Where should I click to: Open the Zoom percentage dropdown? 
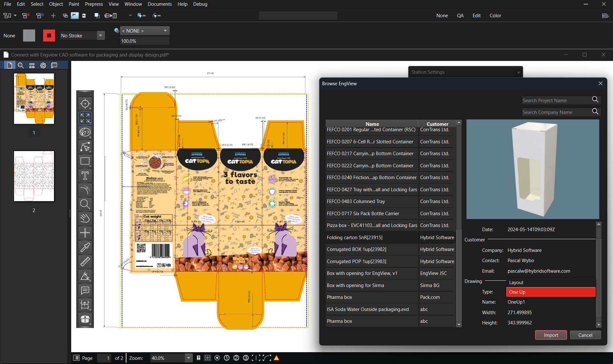coord(188,358)
